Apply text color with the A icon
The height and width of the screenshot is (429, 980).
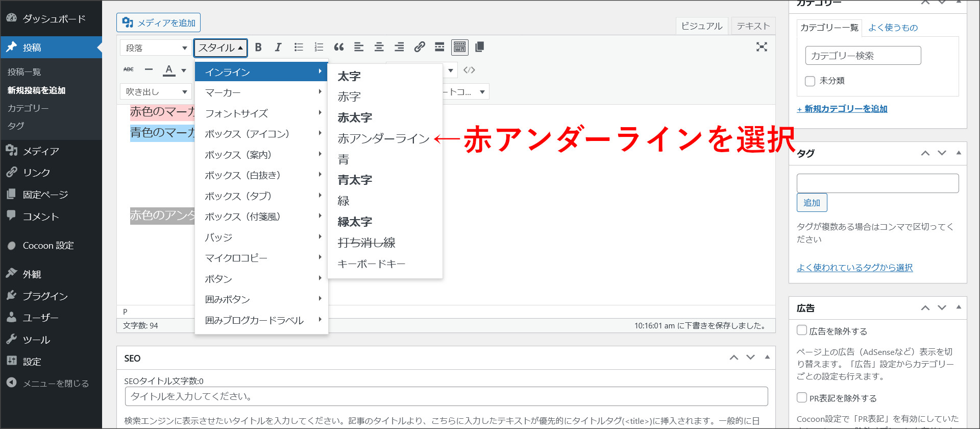click(169, 70)
